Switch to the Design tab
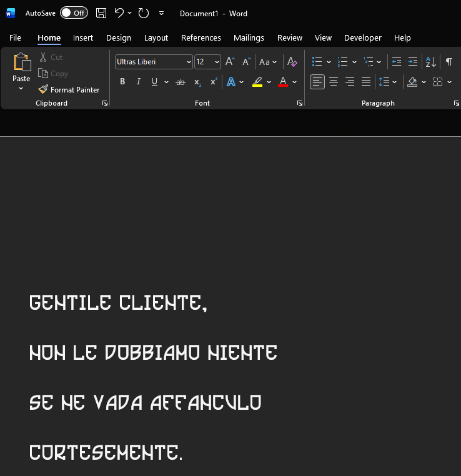The height and width of the screenshot is (476, 461). click(119, 37)
